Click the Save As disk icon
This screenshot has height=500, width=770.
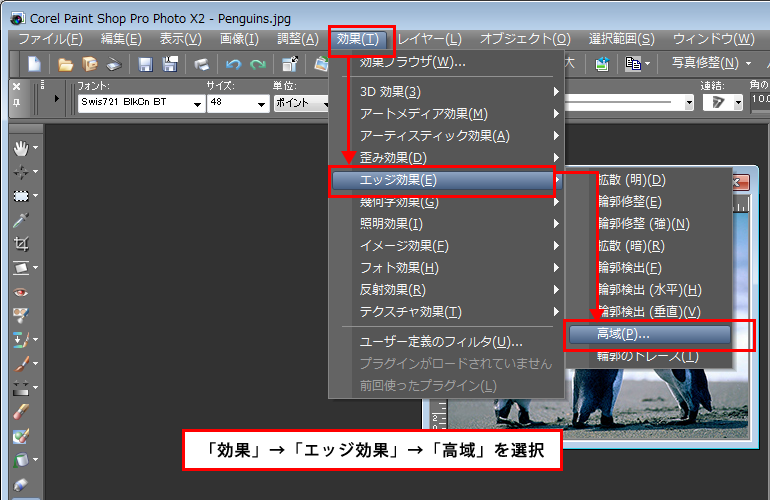(170, 64)
